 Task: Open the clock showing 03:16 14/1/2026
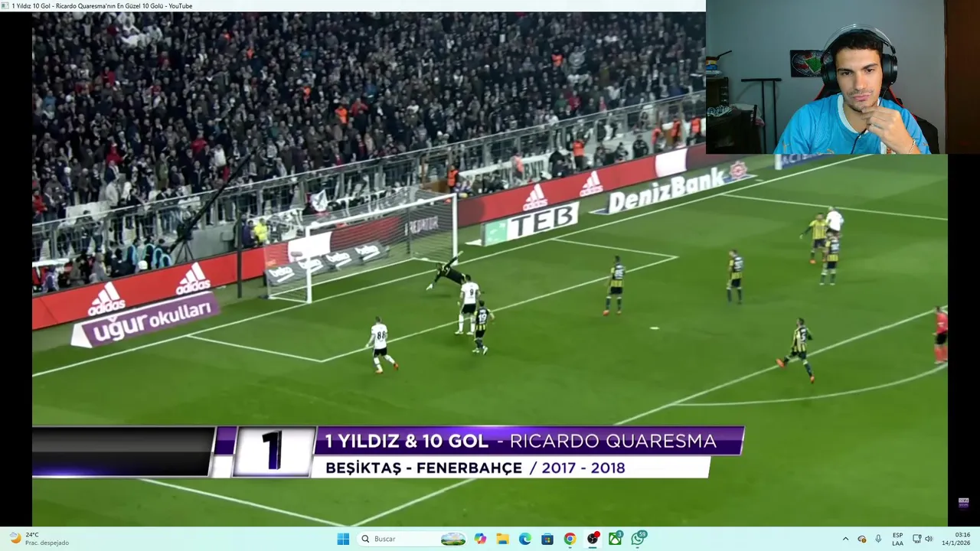point(956,539)
